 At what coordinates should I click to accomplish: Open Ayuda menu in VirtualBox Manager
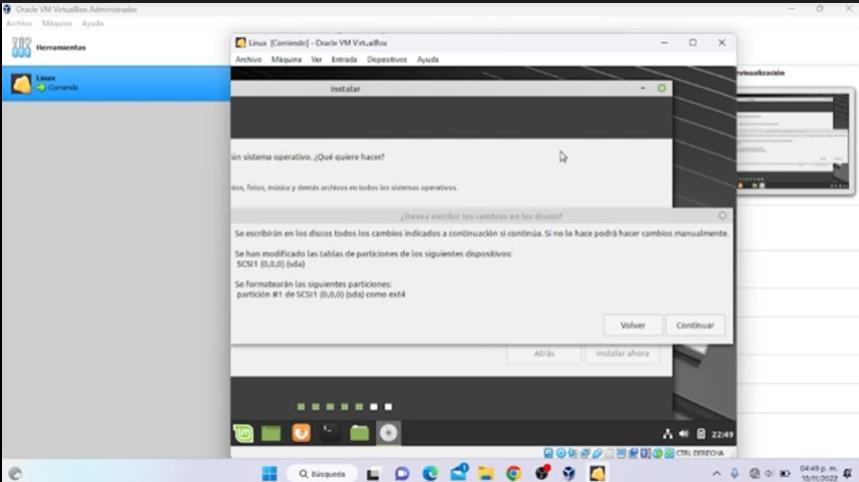(93, 24)
